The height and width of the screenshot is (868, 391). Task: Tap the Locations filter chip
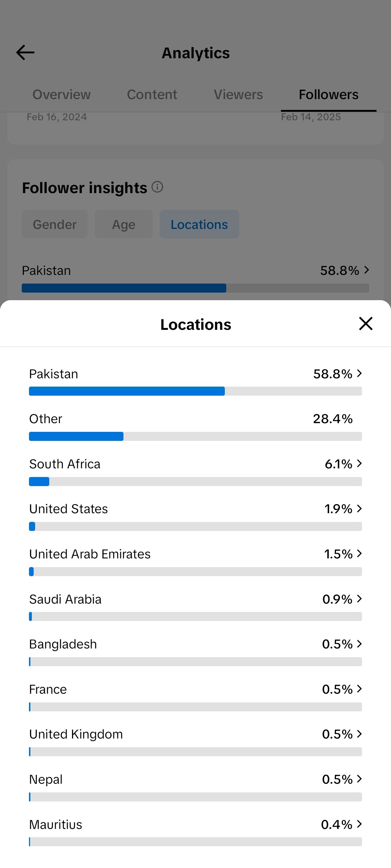tap(199, 224)
